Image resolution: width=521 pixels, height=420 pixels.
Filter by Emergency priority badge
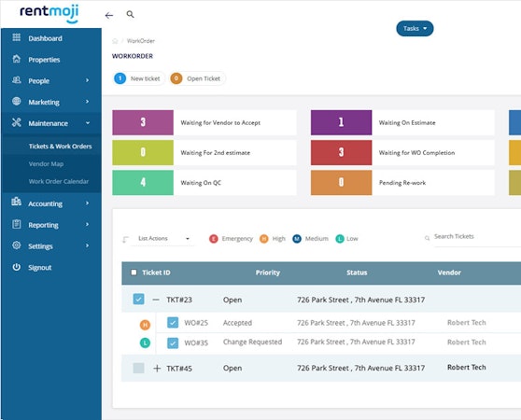[x=214, y=239]
